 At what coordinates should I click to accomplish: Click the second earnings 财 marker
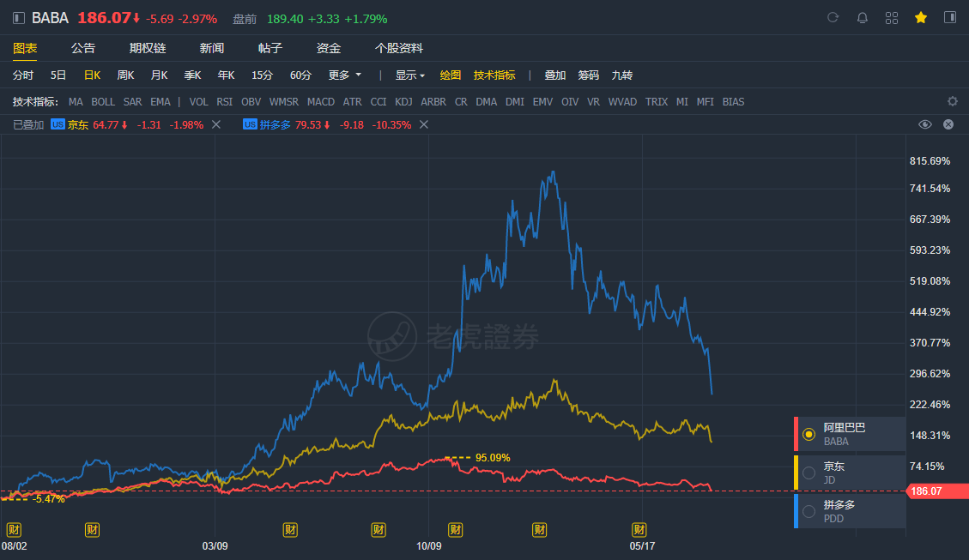(92, 530)
